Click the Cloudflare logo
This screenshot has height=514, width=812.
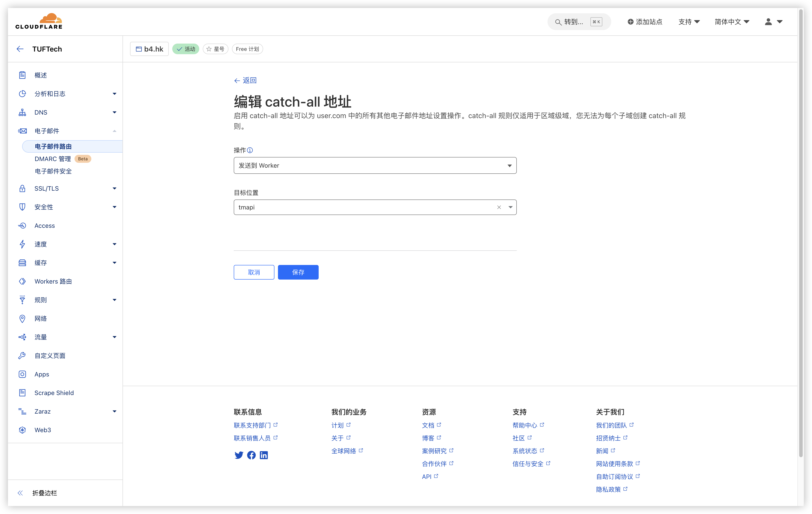[39, 21]
